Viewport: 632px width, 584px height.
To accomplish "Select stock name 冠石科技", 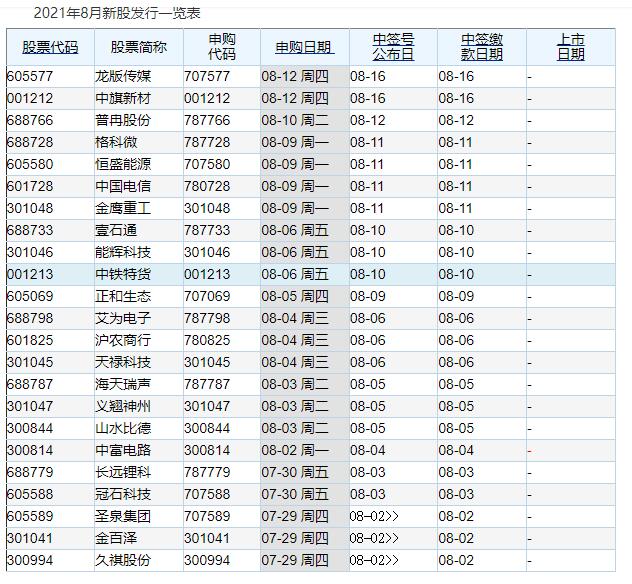I will tap(123, 494).
